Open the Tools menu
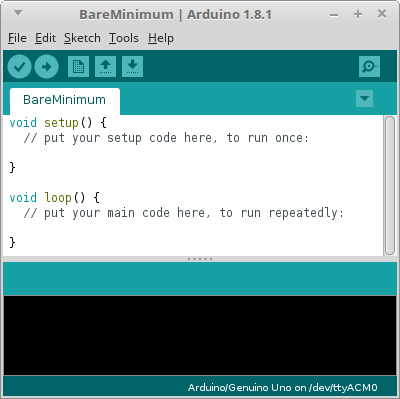Viewport: 400px width, 399px height. [x=123, y=38]
